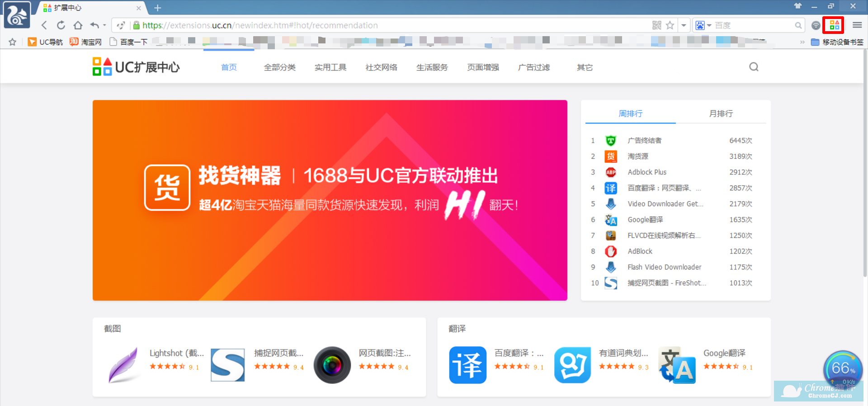Click the 淘货源 ranking icon

point(611,156)
